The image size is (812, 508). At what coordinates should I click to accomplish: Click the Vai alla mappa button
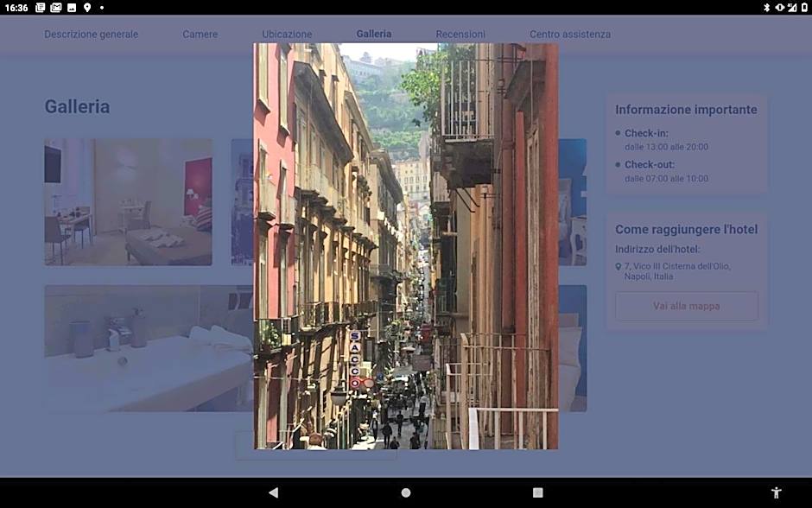[686, 306]
